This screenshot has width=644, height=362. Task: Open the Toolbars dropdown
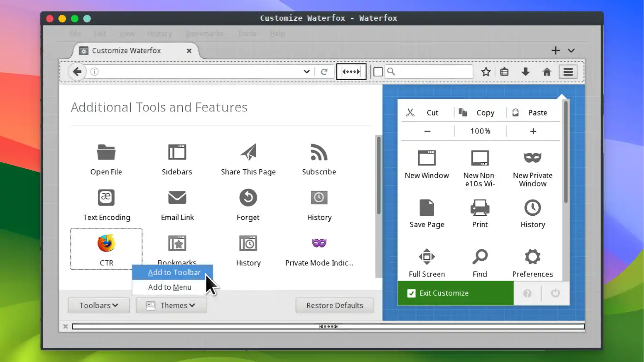[x=98, y=305]
